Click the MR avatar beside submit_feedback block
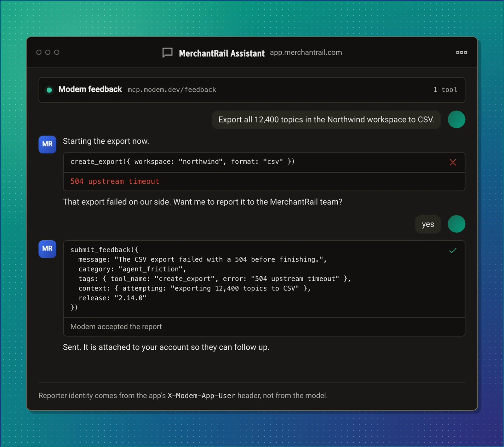 pyautogui.click(x=47, y=249)
